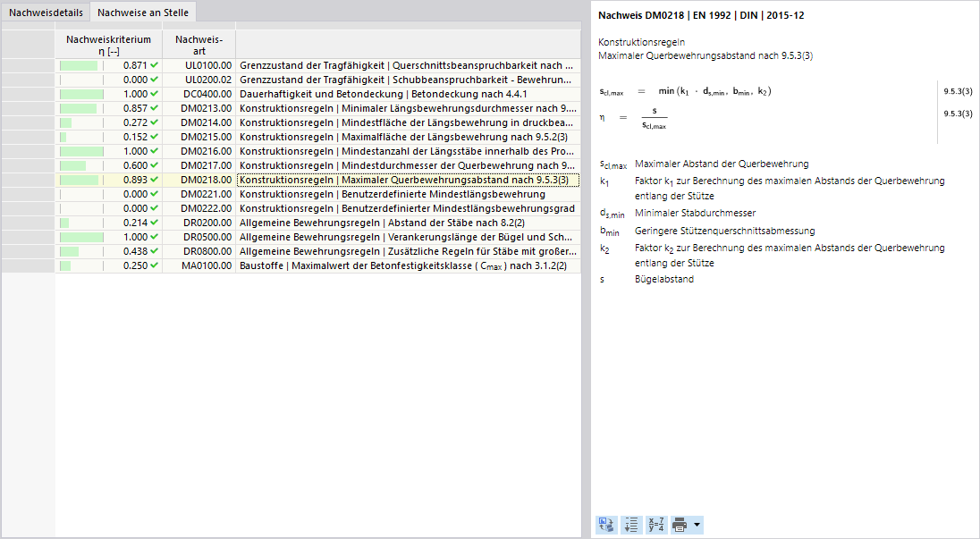Image resolution: width=980 pixels, height=539 pixels.
Task: Click the Nachweisart column header
Action: [x=199, y=45]
